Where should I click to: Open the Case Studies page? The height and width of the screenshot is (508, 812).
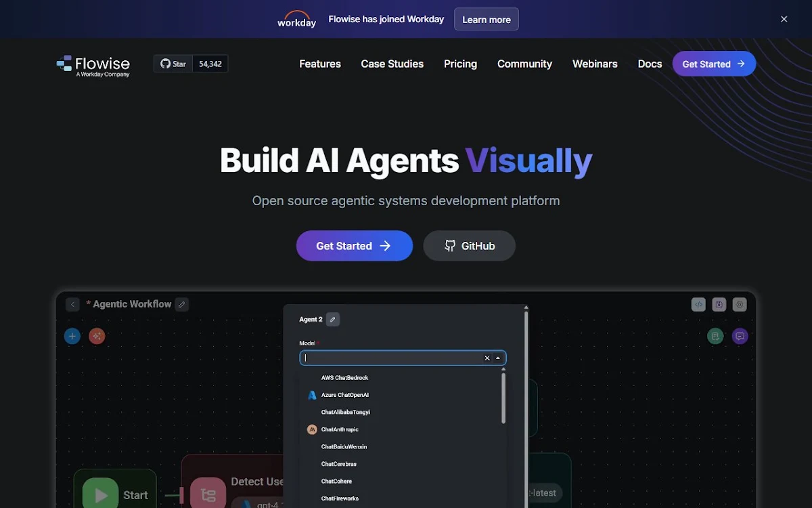[x=392, y=64]
